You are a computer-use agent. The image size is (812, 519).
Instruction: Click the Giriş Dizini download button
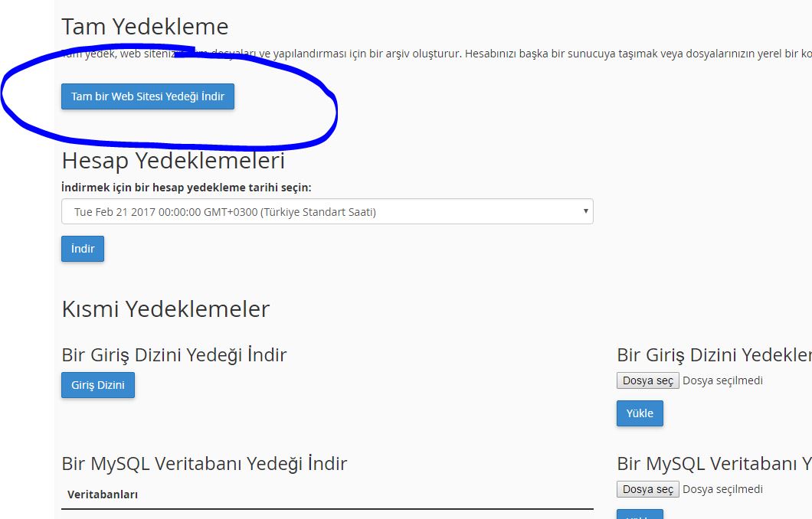98,385
